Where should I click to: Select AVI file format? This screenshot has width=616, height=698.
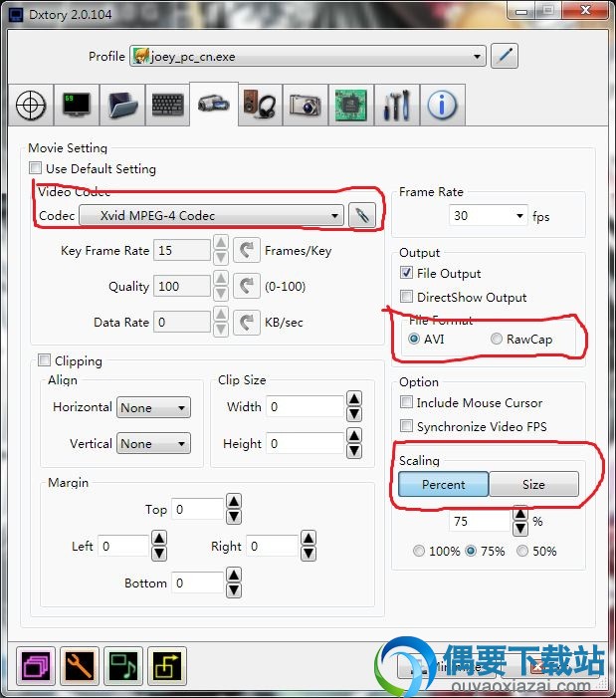click(414, 339)
